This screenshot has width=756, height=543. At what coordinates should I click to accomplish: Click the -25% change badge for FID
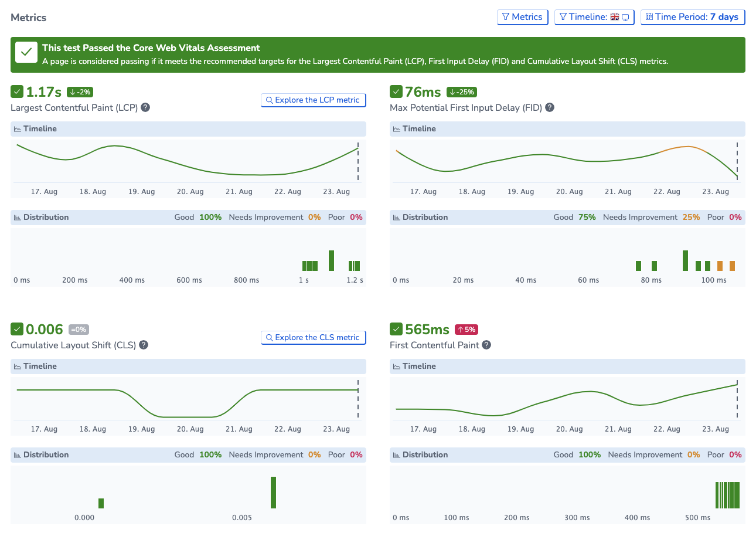[462, 92]
